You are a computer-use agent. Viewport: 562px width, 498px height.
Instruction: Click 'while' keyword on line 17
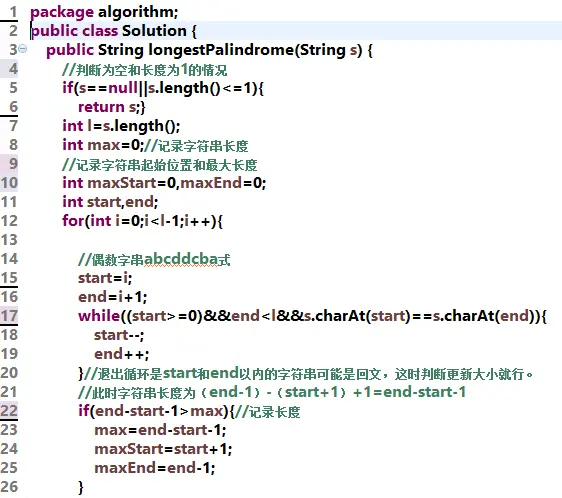[99, 316]
